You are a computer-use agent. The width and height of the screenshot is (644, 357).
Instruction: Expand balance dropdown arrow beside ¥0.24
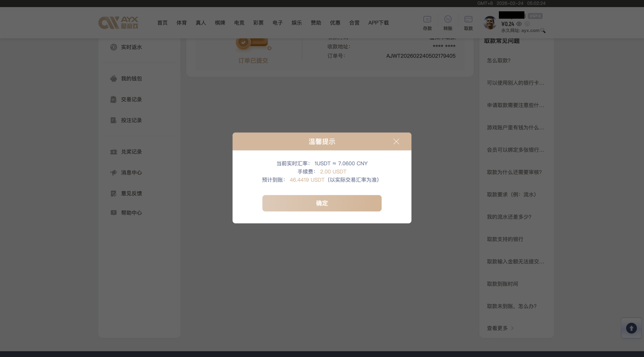click(527, 24)
